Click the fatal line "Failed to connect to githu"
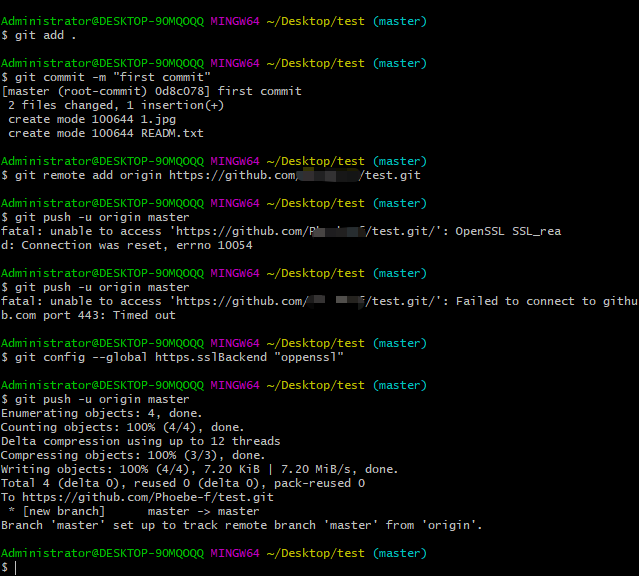 (x=320, y=301)
